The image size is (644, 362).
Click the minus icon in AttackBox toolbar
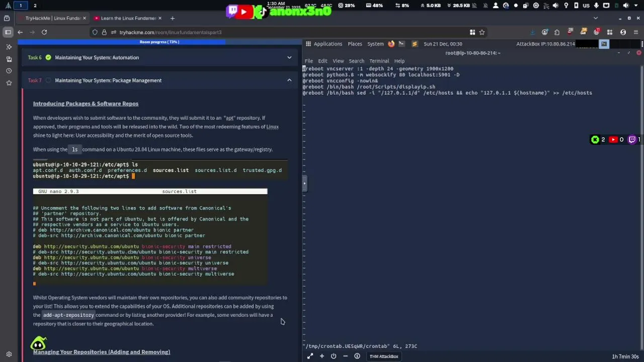345,356
